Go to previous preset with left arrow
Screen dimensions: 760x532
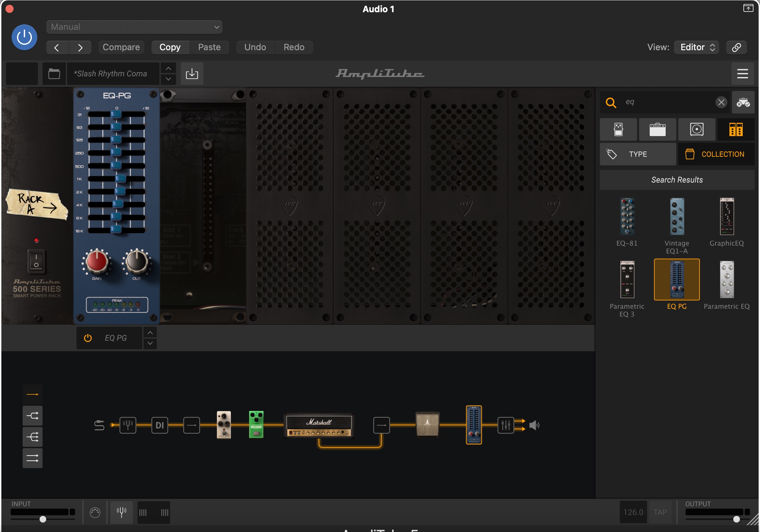point(57,47)
